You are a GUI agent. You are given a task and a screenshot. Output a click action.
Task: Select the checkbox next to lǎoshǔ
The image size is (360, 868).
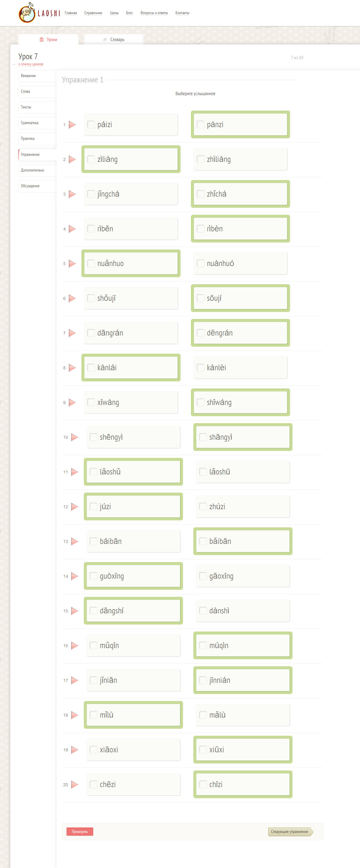point(93,472)
